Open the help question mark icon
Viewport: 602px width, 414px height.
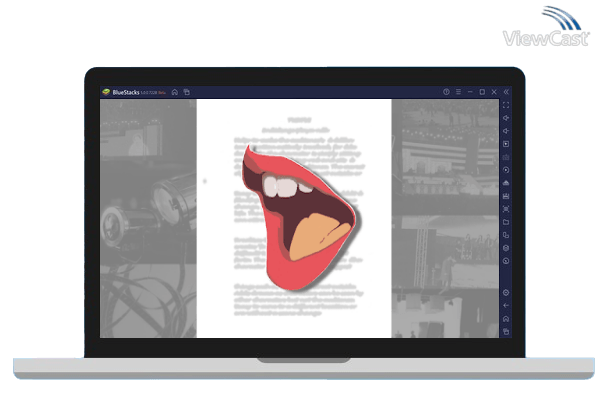(x=446, y=92)
